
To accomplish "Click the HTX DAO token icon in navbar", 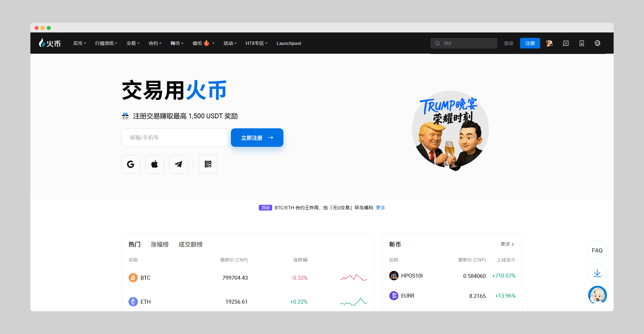I will pos(549,43).
